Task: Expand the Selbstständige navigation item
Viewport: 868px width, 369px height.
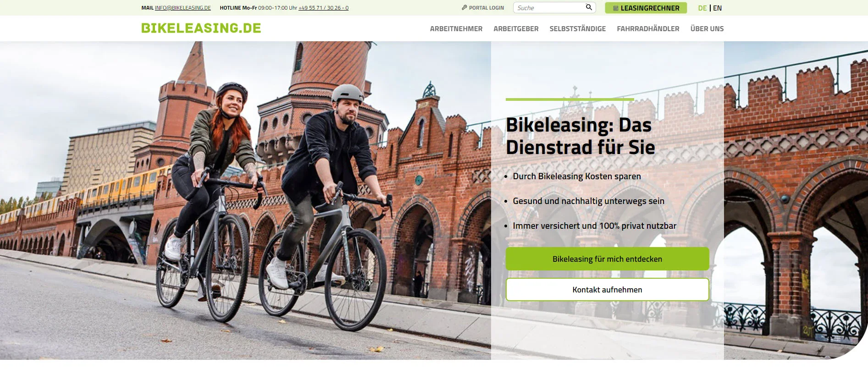Action: pos(578,29)
